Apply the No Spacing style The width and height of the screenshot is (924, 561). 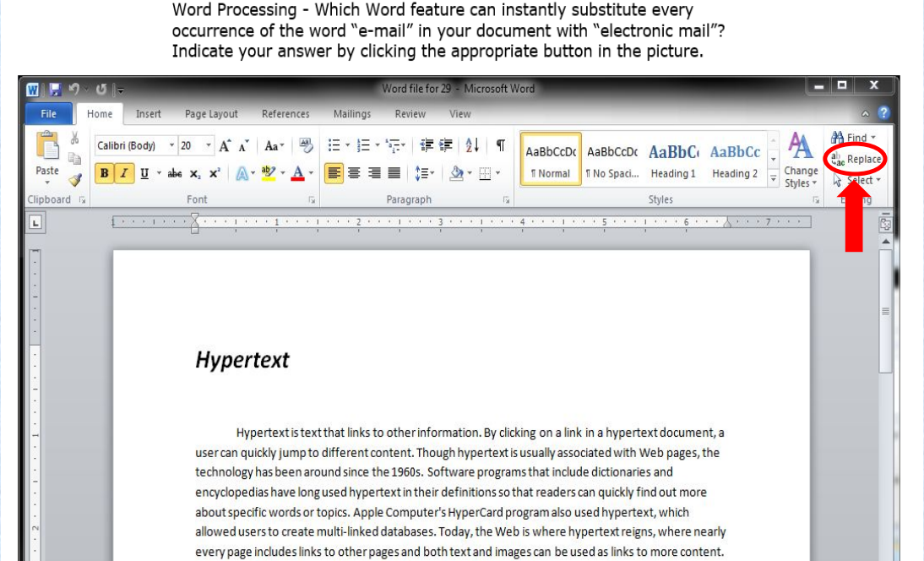612,159
